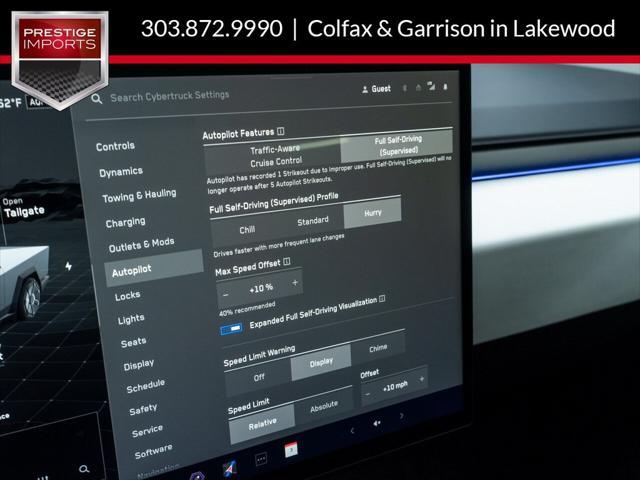Image resolution: width=640 pixels, height=480 pixels.
Task: Open the all apps ellipsis icon
Action: pos(261,460)
